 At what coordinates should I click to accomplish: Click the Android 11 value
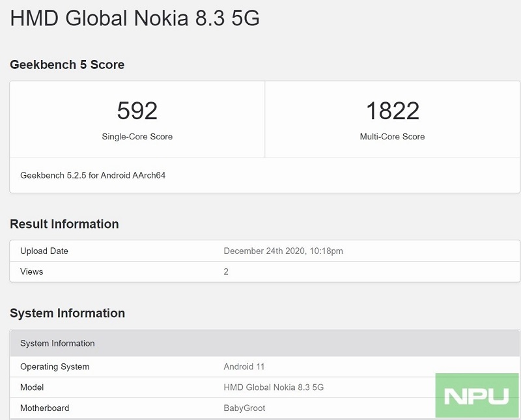coord(244,367)
